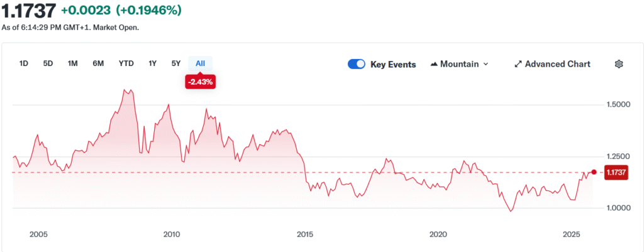Expand the Mountain dropdown chevron
The height and width of the screenshot is (252, 644).
[x=486, y=64]
